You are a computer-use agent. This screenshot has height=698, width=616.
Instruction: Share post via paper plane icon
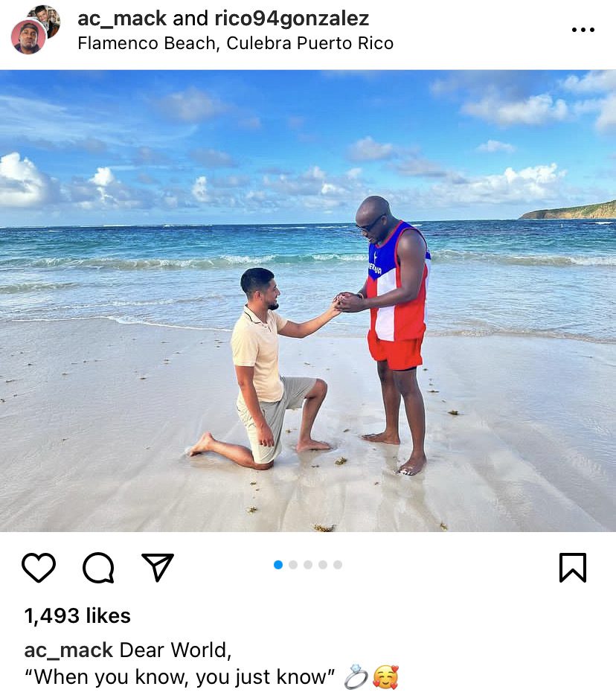(x=157, y=567)
